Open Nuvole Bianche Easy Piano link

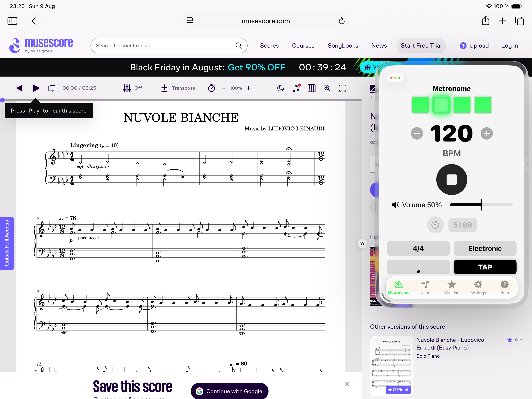450,344
